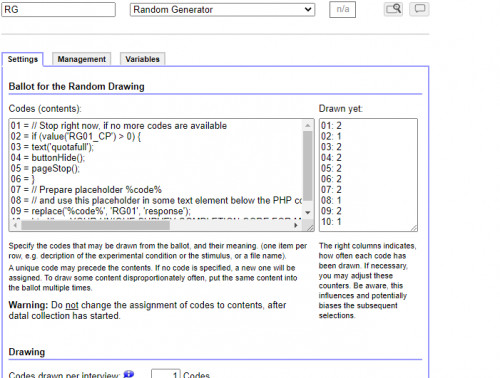
Task: Click the drawn count '09: 2'
Action: click(x=331, y=211)
